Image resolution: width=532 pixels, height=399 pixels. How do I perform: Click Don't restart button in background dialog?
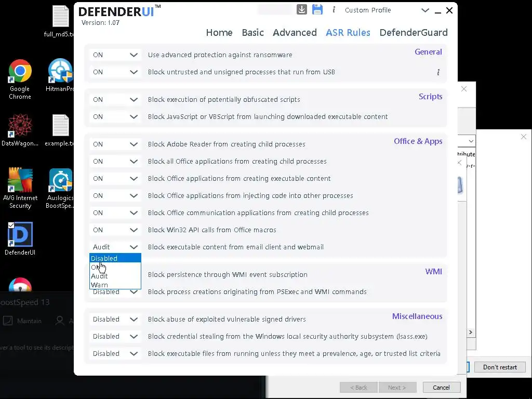point(500,367)
